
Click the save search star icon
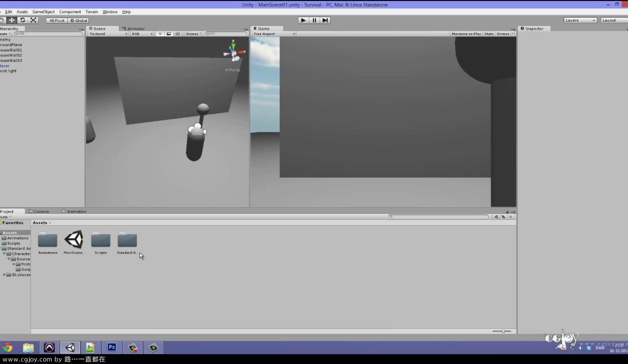coord(511,216)
